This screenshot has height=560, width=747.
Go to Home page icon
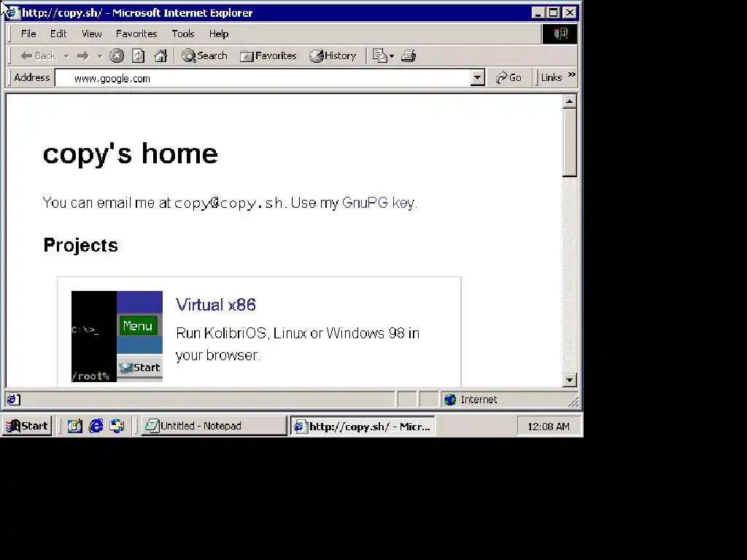point(161,55)
